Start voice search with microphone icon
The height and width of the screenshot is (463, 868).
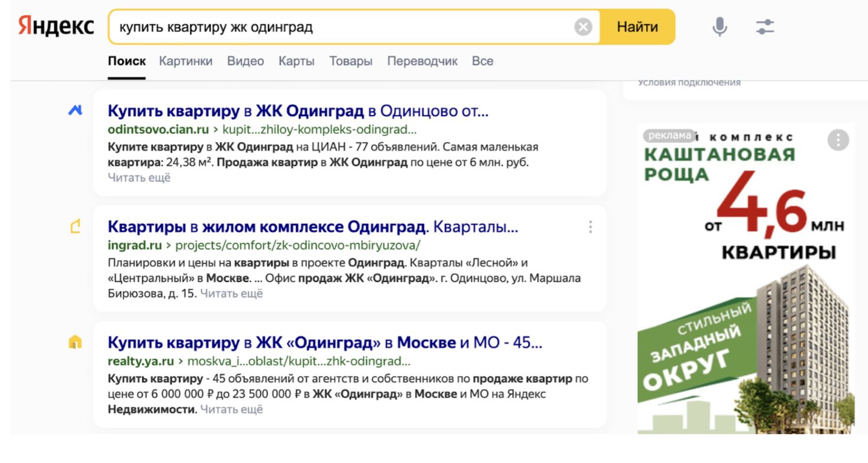[x=719, y=27]
